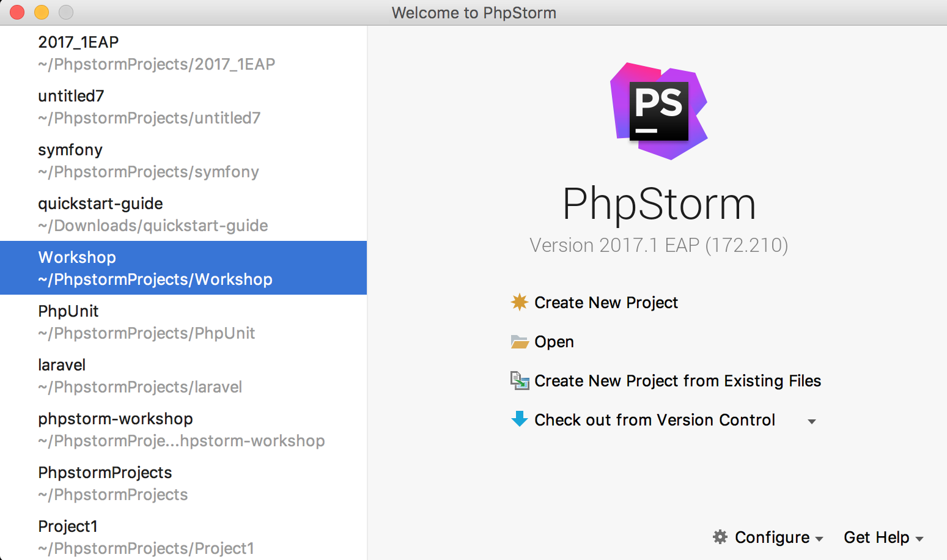Open the laravel recent project
The image size is (947, 560).
(140, 375)
